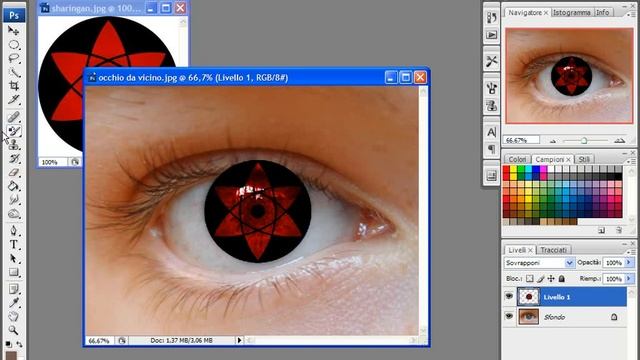Select the Eraser tool

13,172
